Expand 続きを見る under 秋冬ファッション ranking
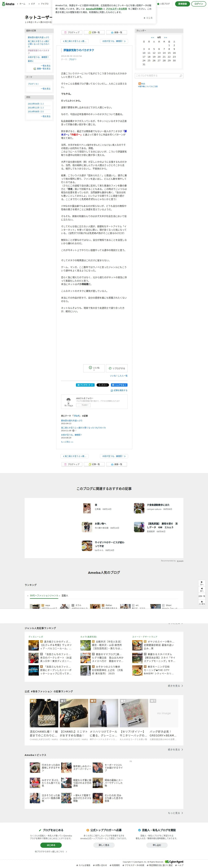 coord(175,749)
